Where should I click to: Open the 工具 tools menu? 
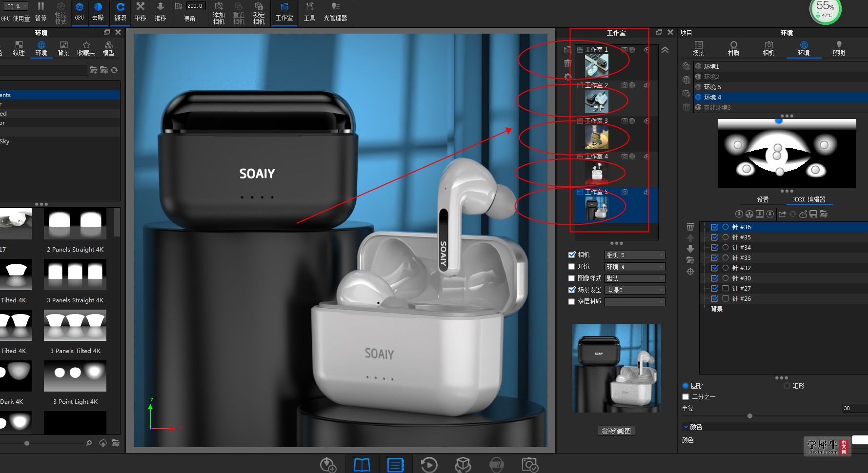click(309, 12)
